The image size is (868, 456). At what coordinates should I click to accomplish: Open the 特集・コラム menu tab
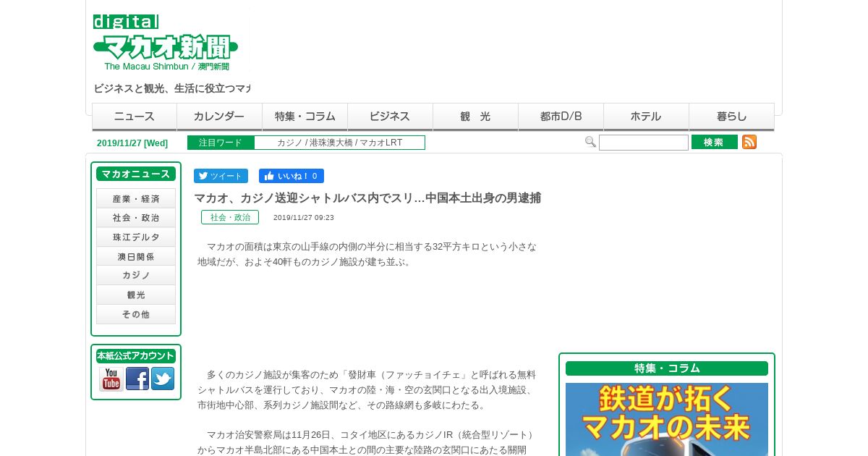(x=305, y=117)
